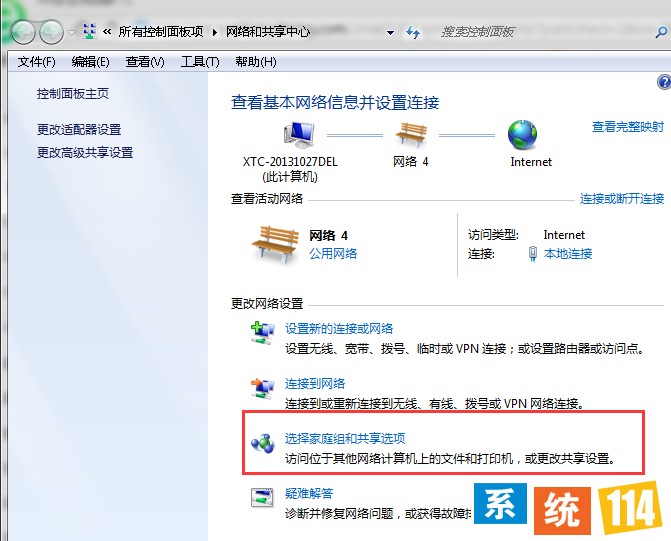Click the Internet label under globe
Viewport: 671px width, 541px height.
click(x=531, y=162)
